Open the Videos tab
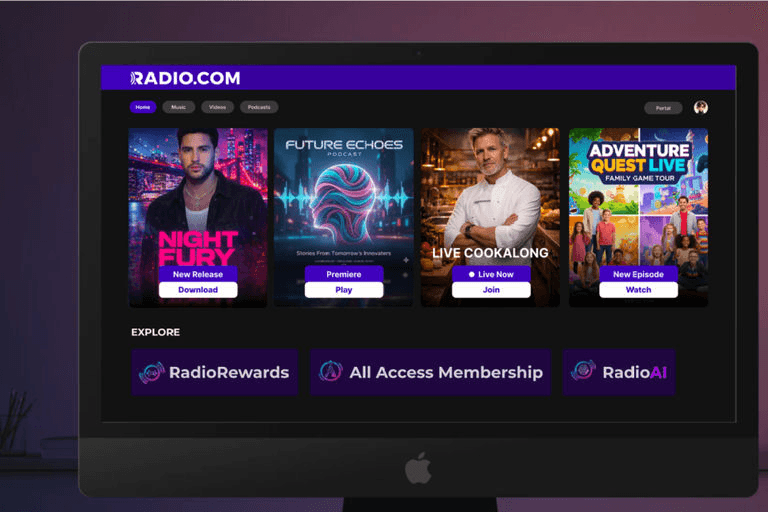This screenshot has width=768, height=512. pyautogui.click(x=217, y=107)
